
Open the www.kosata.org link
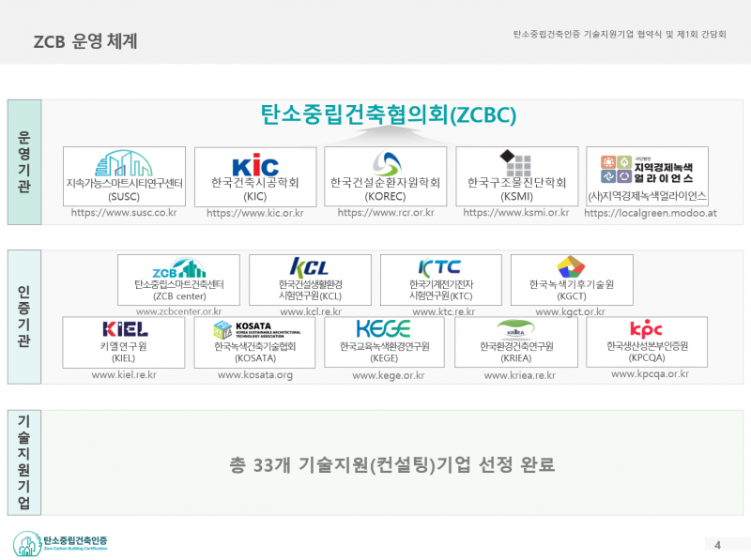tap(255, 375)
